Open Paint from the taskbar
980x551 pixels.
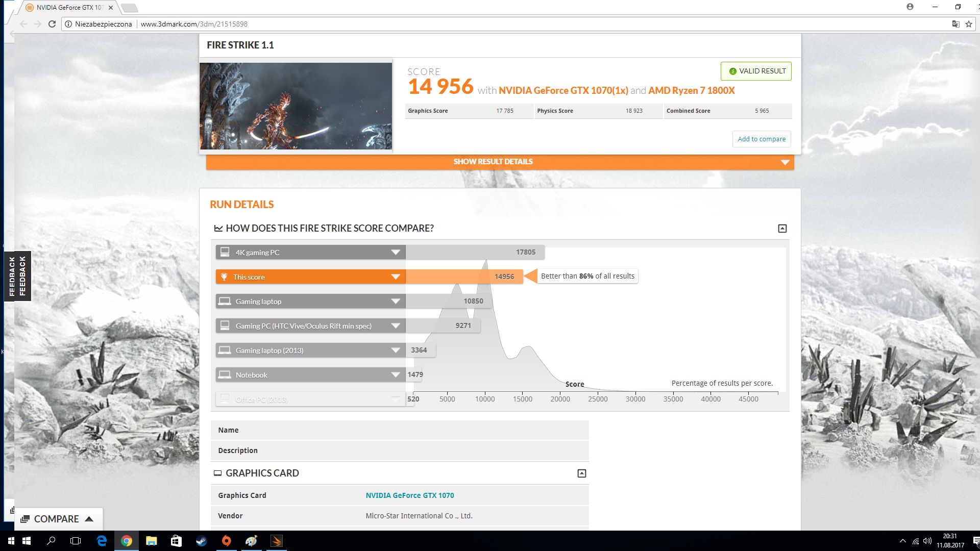tap(251, 541)
